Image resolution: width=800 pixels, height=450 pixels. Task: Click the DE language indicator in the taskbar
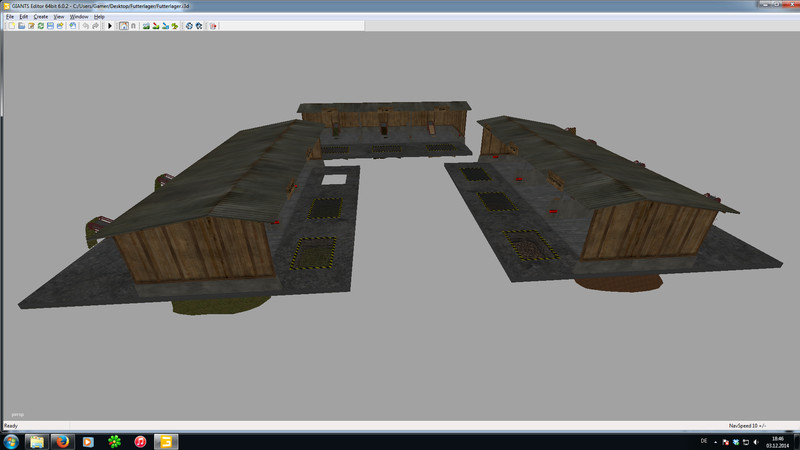pyautogui.click(x=704, y=441)
